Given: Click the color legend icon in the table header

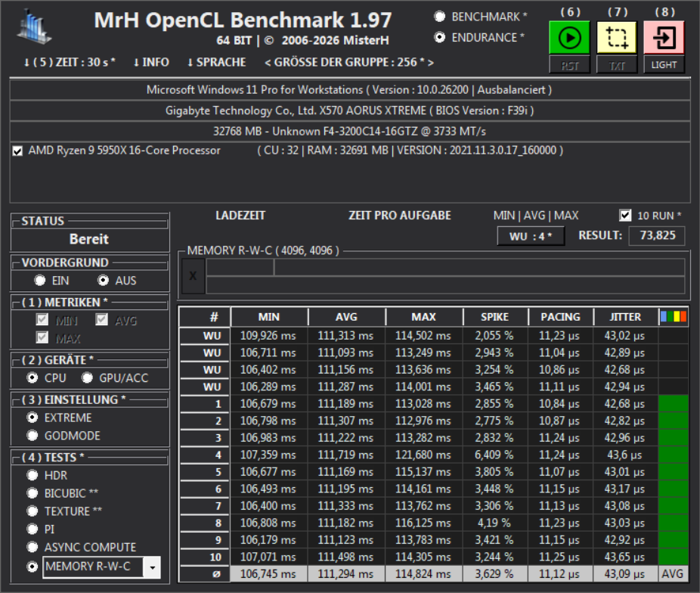Looking at the screenshot, I should point(674,317).
